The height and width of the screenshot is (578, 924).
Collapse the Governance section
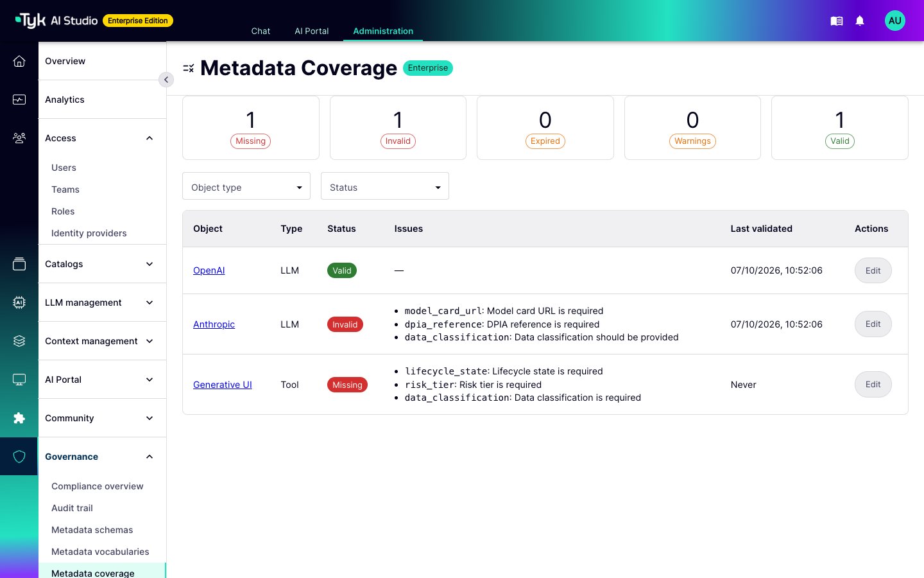[x=102, y=457]
